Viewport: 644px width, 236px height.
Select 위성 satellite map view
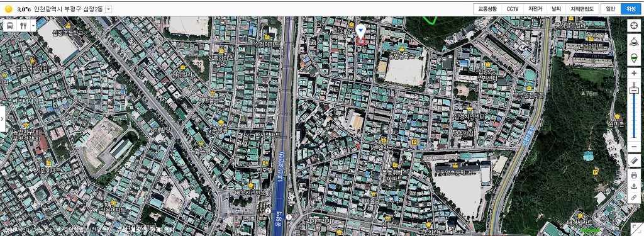click(631, 9)
